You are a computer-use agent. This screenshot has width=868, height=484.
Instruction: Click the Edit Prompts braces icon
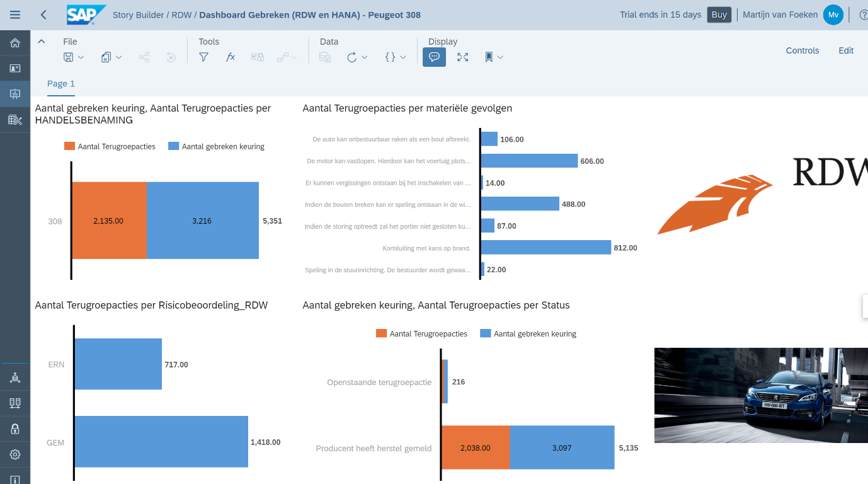[390, 57]
